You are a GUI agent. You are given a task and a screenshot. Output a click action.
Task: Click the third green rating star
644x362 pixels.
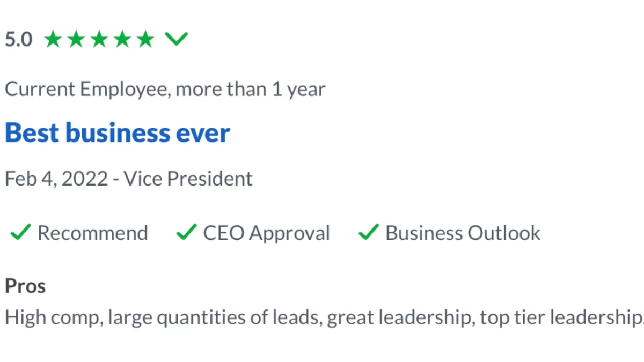99,39
